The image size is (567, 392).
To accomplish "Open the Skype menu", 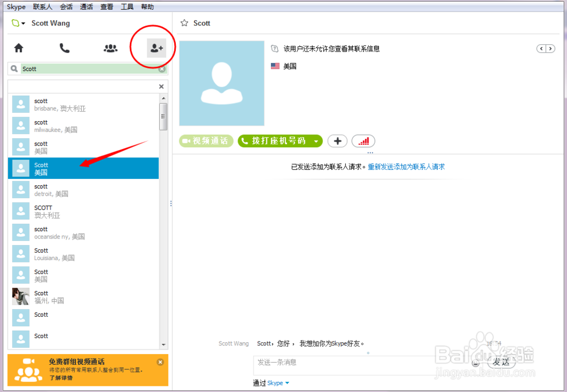I will click(x=16, y=6).
